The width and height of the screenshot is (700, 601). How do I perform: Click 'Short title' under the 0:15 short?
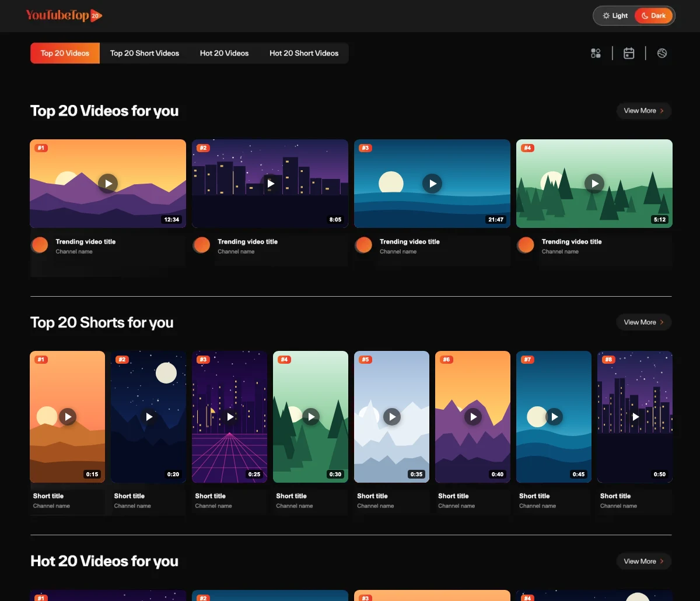tap(48, 496)
